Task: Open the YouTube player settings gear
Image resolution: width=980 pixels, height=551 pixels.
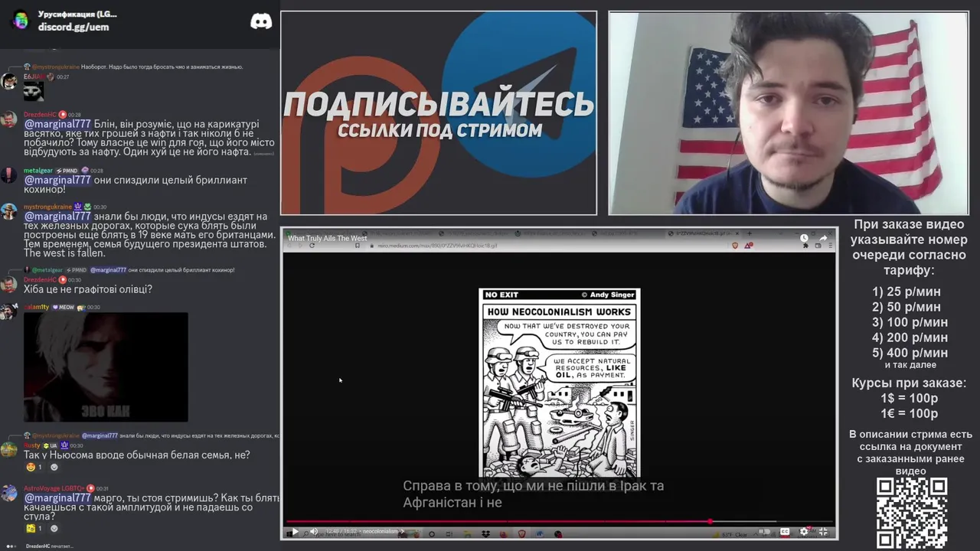Action: [x=804, y=532]
